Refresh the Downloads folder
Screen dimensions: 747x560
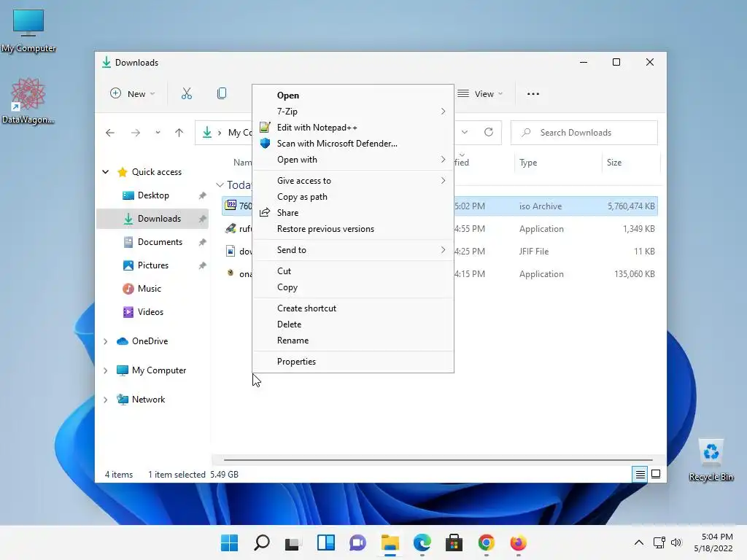(489, 133)
